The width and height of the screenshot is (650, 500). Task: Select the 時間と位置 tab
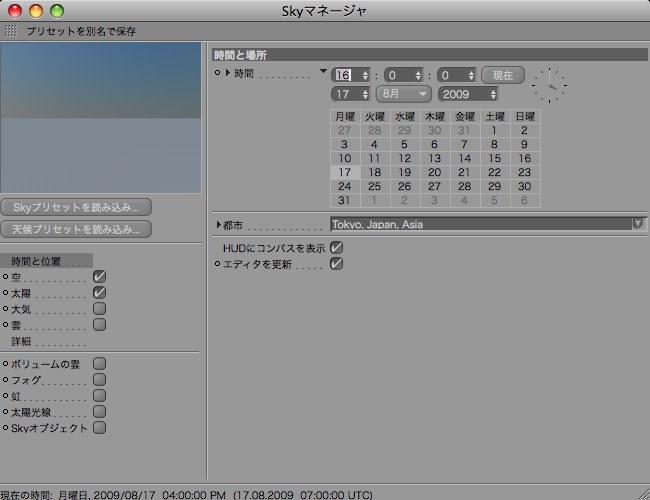point(46,261)
